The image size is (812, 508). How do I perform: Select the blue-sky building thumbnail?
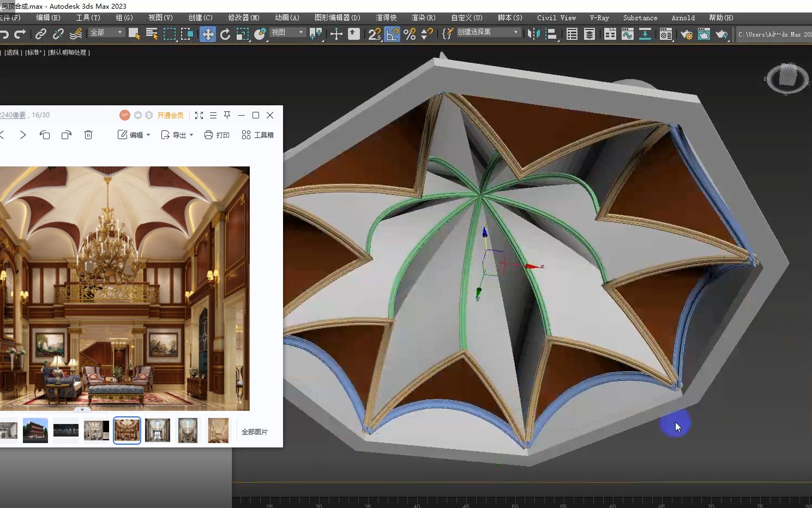click(35, 431)
